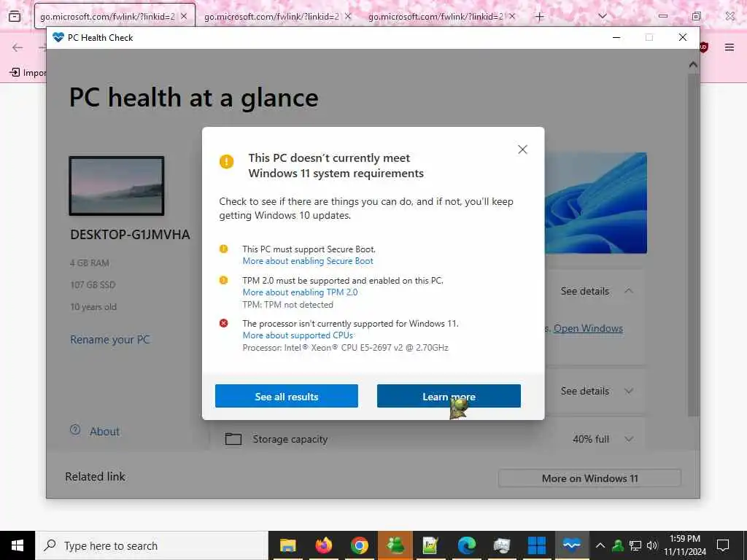This screenshot has height=560, width=747.
Task: Click the '107 GB SSD' text
Action: click(93, 285)
